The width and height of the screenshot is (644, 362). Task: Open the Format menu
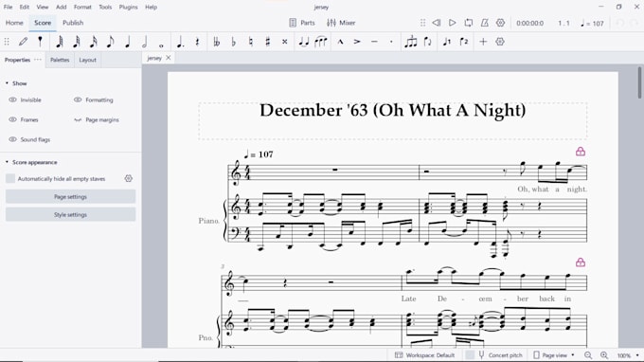82,7
